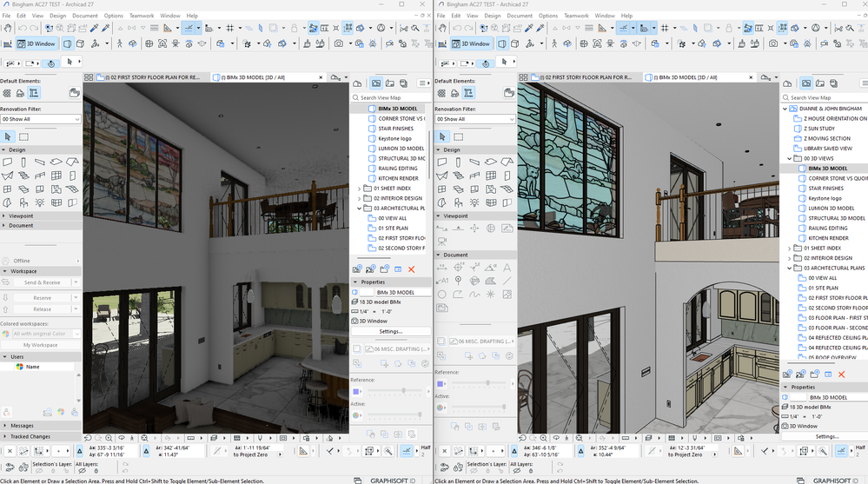Viewport: 868px width, 484px height.
Task: Toggle the Project Map icon in right window navigator
Action: coord(787,83)
